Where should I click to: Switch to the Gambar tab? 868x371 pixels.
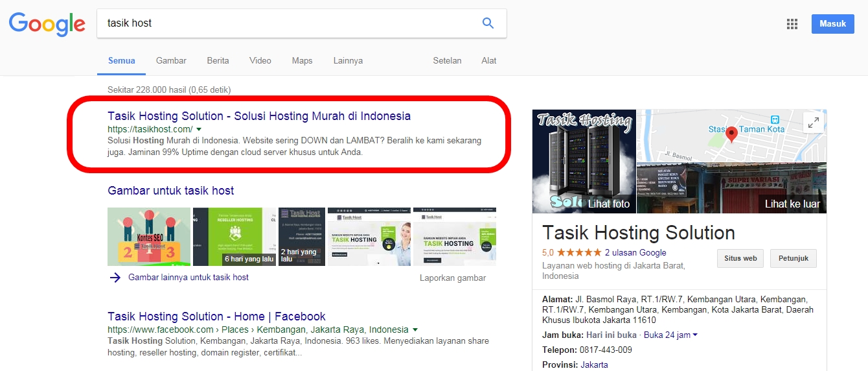[x=171, y=60]
